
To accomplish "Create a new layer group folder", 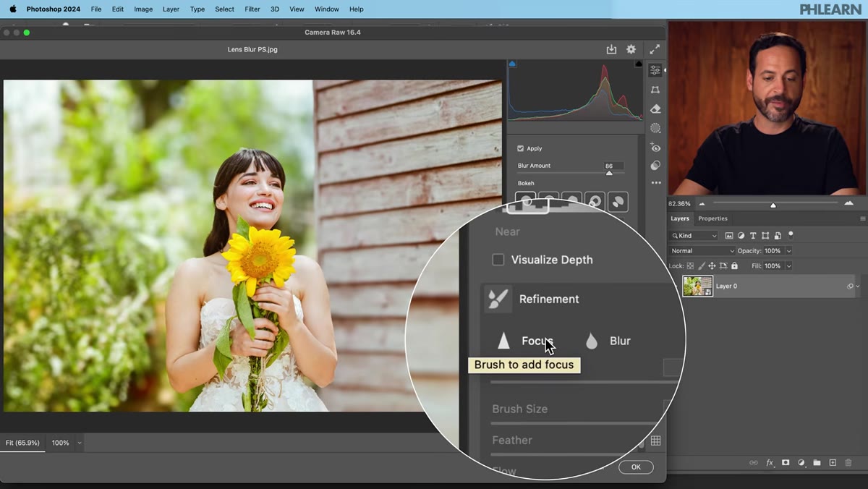I will [817, 462].
